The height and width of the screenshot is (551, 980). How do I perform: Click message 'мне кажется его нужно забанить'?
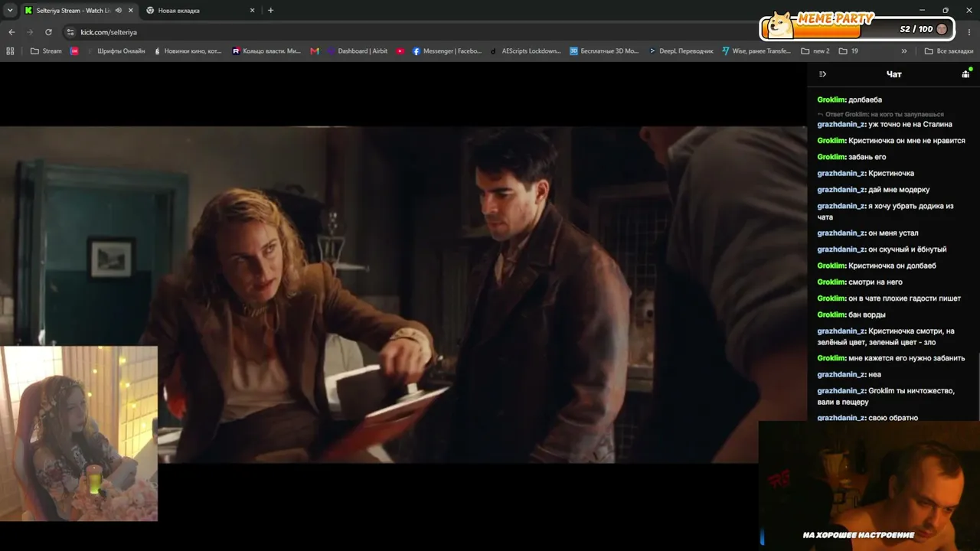pyautogui.click(x=906, y=358)
